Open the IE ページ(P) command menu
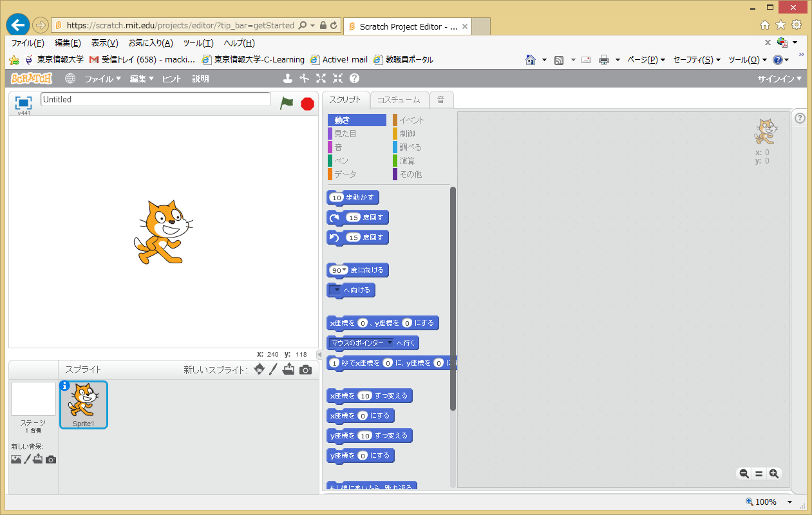 click(646, 60)
